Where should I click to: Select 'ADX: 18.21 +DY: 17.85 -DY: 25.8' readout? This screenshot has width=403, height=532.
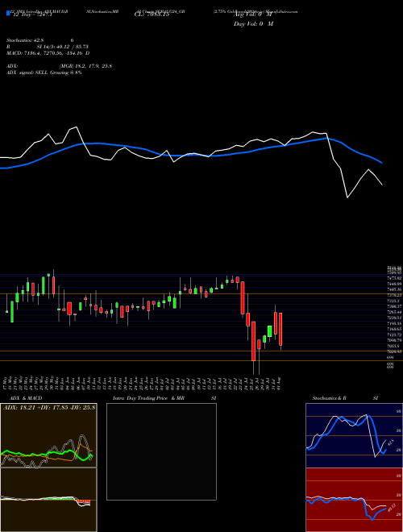click(49, 407)
